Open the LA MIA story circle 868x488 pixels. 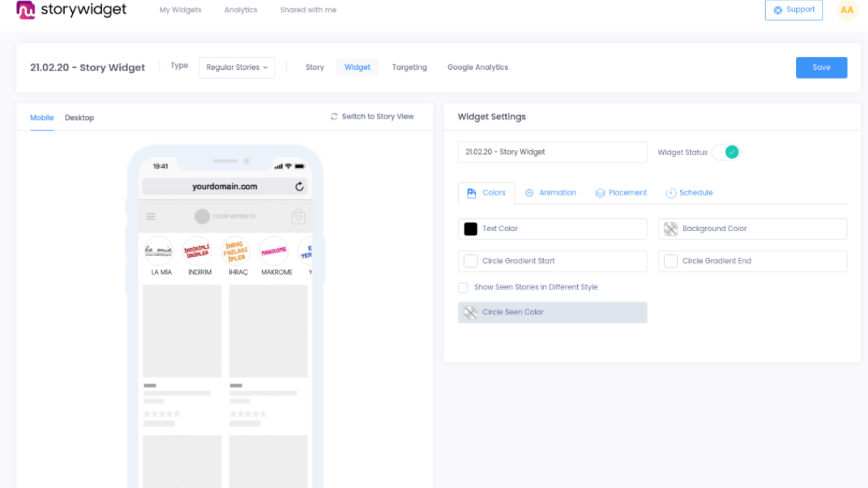(x=159, y=251)
